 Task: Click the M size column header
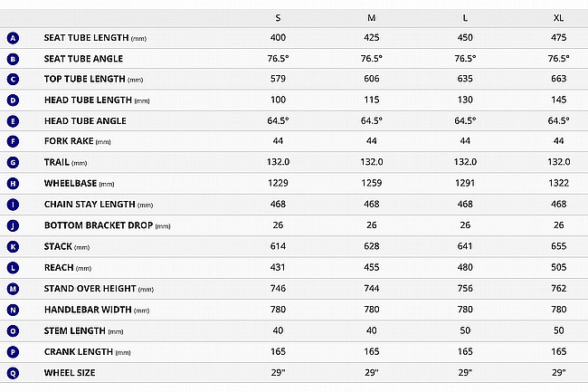click(372, 18)
